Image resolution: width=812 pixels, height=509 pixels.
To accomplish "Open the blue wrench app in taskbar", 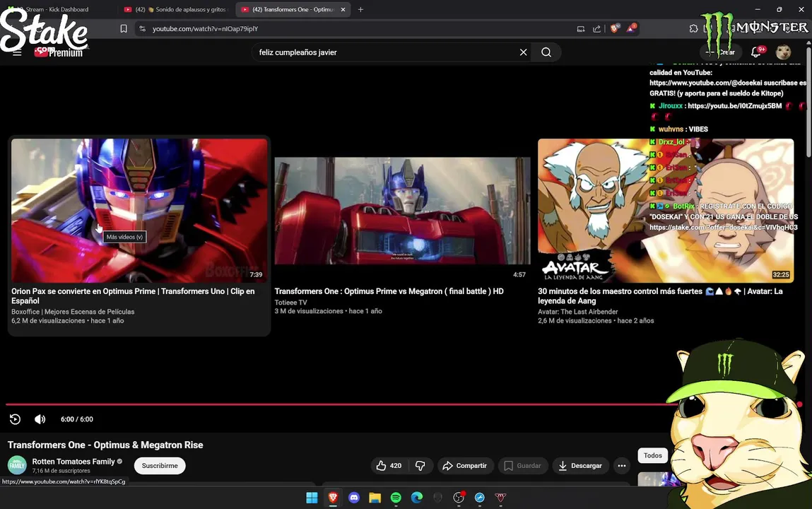I will coord(480,498).
